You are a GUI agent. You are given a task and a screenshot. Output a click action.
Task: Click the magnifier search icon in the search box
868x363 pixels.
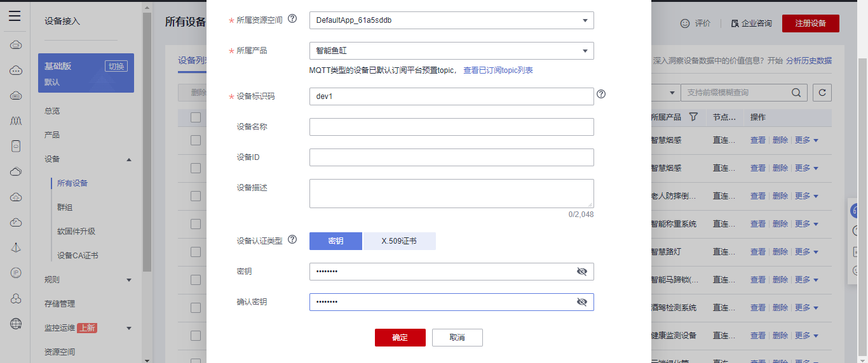[x=796, y=93]
